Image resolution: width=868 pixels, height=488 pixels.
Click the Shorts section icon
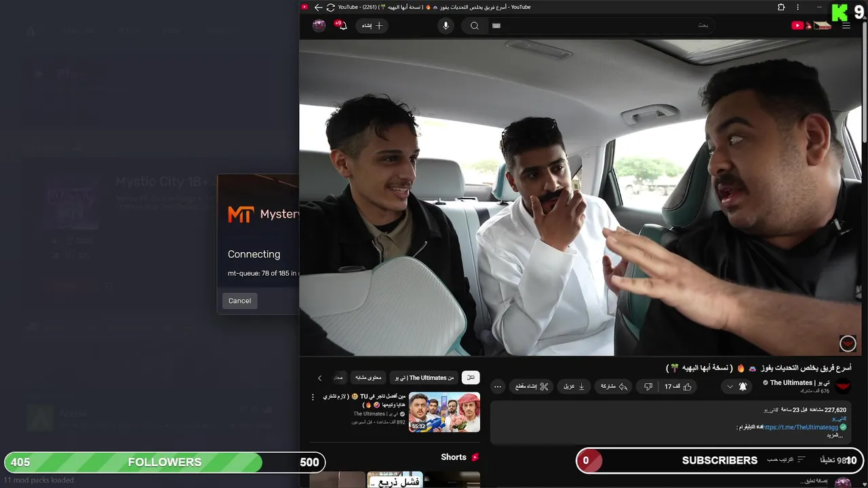(475, 457)
